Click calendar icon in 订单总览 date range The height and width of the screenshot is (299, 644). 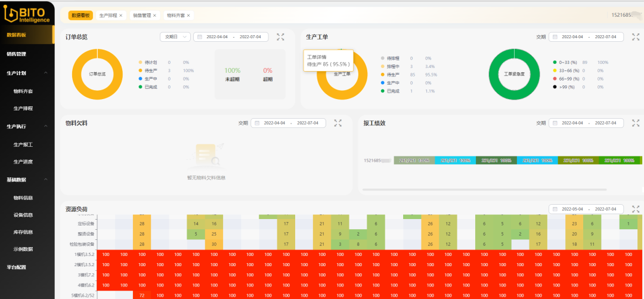click(x=200, y=37)
